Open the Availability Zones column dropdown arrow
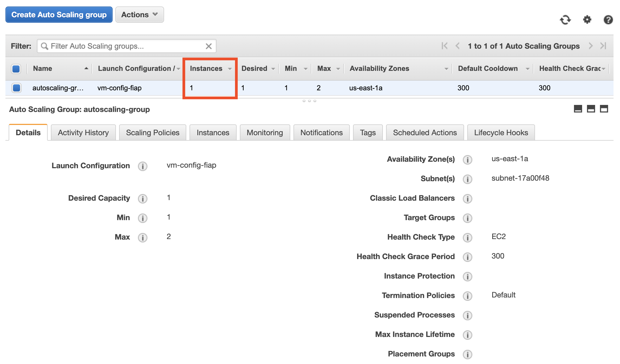620x364 pixels. 446,69
